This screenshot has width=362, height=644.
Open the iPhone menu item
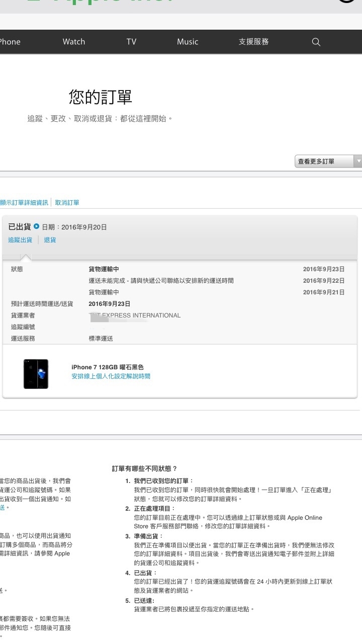pyautogui.click(x=10, y=42)
